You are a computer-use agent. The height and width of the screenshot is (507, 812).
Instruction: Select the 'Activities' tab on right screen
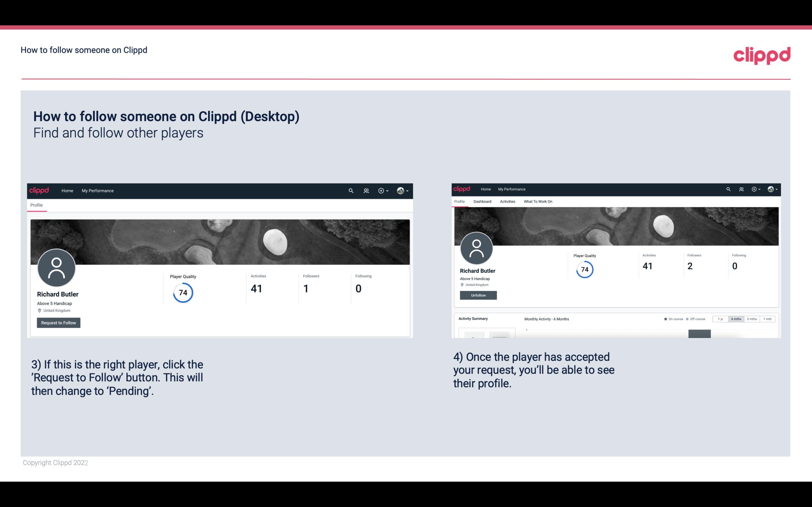point(506,202)
